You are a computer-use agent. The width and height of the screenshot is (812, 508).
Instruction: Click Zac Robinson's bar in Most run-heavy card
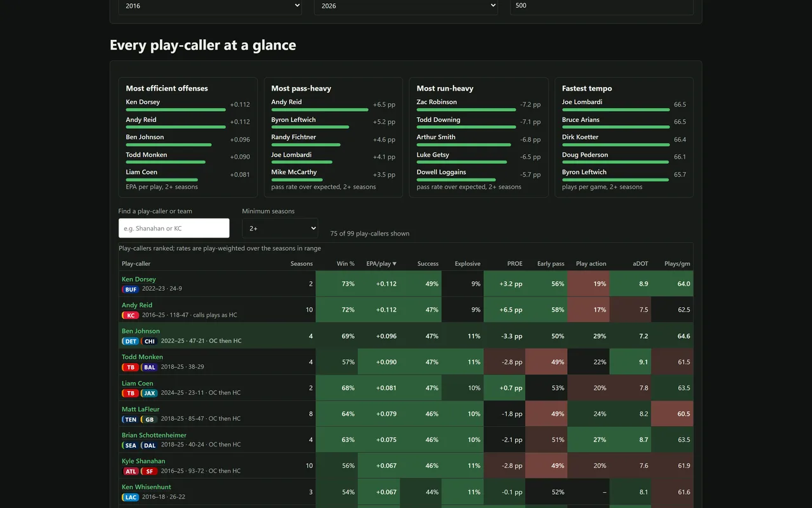(466, 110)
